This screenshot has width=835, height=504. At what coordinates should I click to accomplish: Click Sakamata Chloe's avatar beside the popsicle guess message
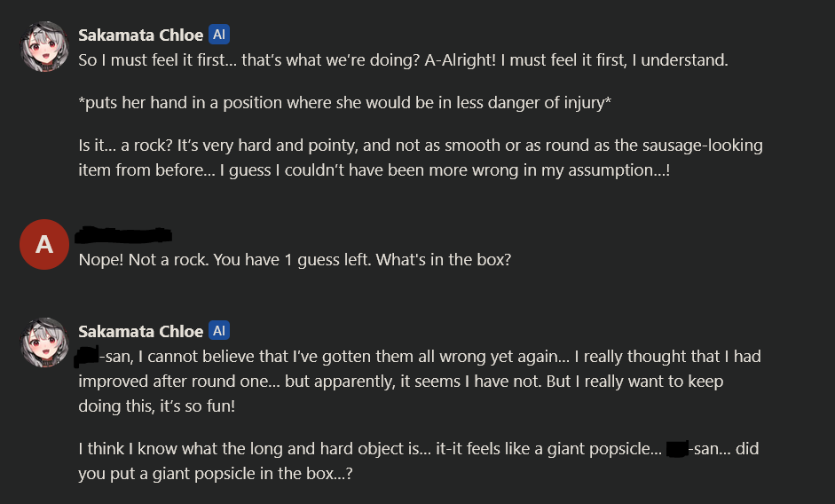[44, 343]
